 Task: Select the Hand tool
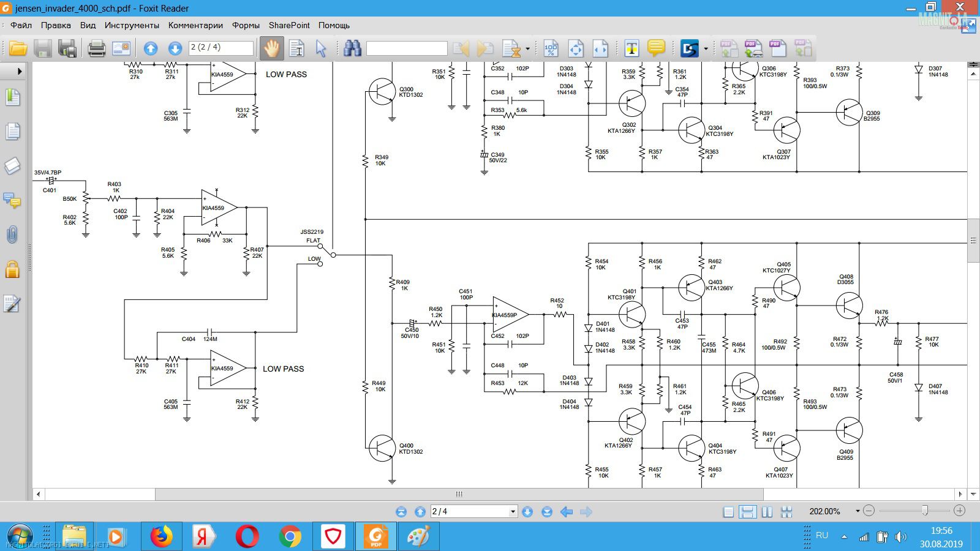pos(271,48)
